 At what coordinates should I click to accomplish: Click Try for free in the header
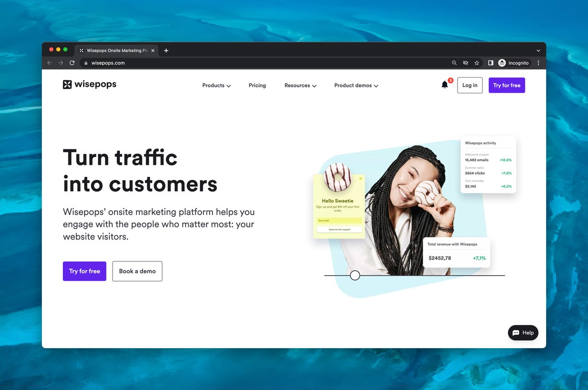[507, 85]
